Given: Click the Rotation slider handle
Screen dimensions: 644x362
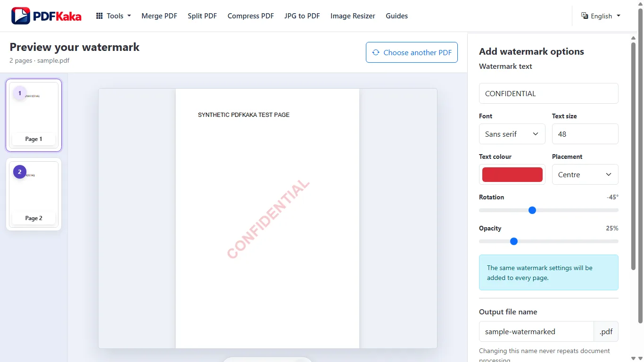Looking at the screenshot, I should tap(532, 210).
